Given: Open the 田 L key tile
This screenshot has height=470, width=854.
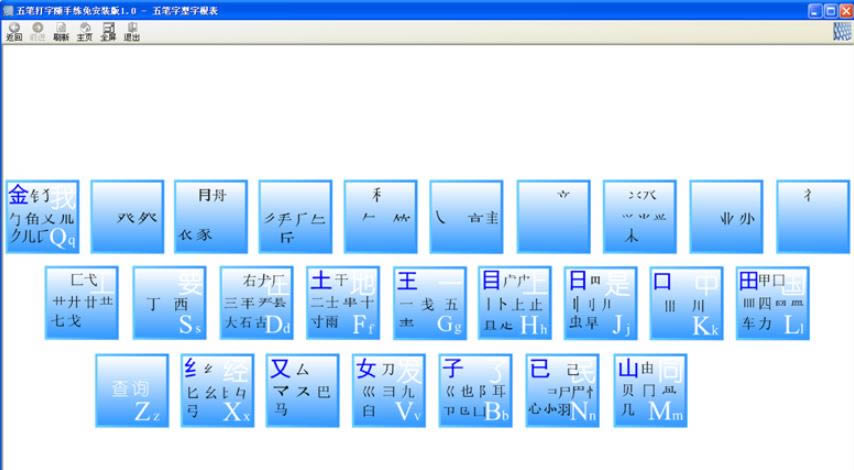Looking at the screenshot, I should click(x=772, y=303).
